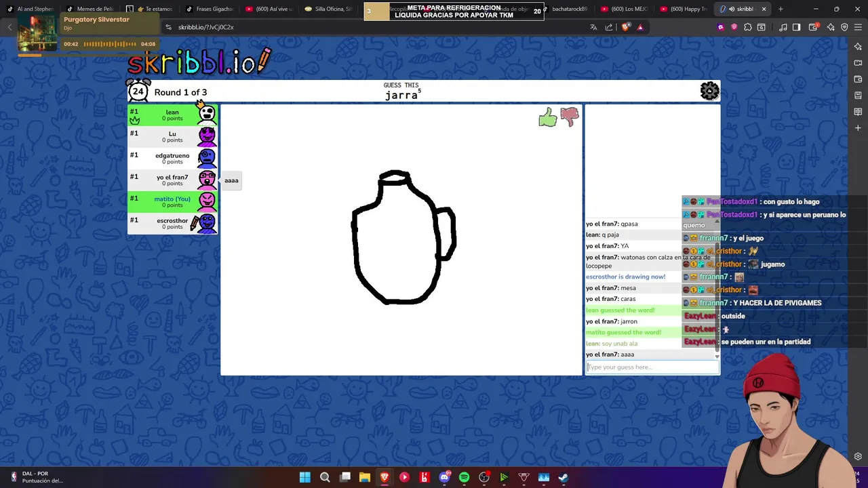Switch to 'Silla Oficina' tab
The height and width of the screenshot is (488, 868).
tap(330, 9)
